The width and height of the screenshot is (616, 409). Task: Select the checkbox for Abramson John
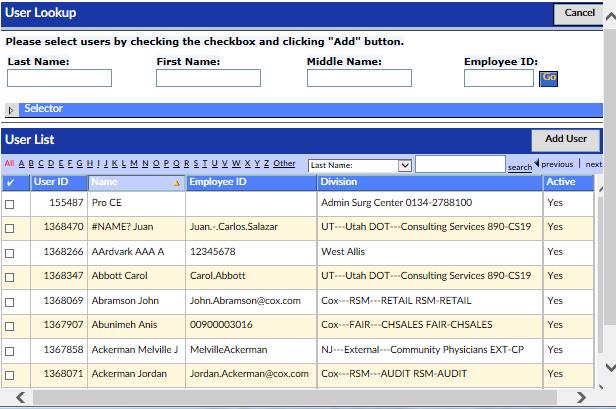[x=10, y=300]
